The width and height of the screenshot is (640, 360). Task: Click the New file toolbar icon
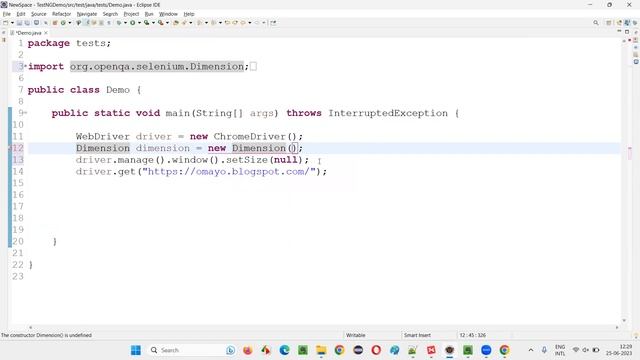click(5, 23)
